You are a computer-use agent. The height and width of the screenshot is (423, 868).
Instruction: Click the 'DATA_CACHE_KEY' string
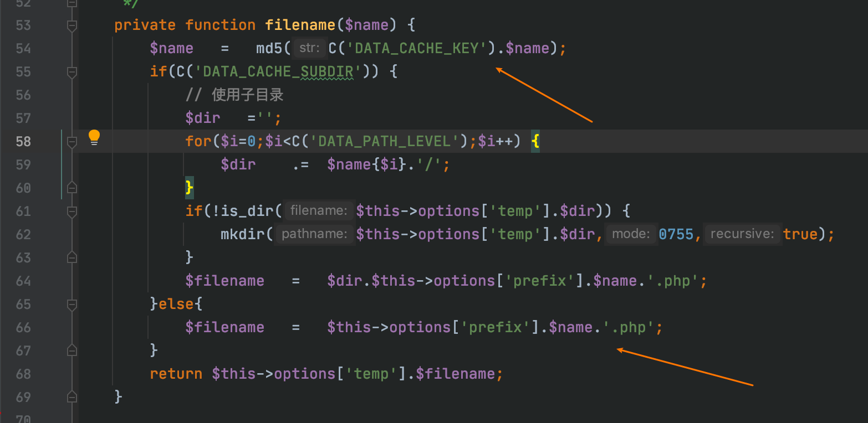421,49
